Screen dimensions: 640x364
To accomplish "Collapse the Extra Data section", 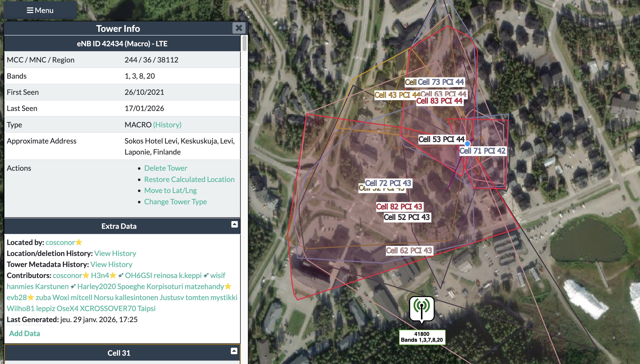I will click(234, 224).
